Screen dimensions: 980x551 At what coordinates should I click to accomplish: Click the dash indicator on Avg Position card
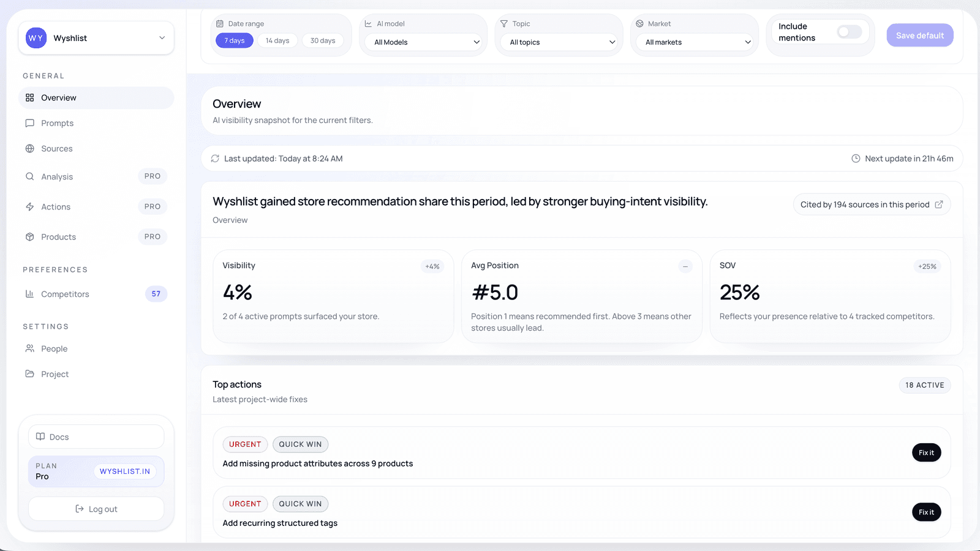coord(685,266)
